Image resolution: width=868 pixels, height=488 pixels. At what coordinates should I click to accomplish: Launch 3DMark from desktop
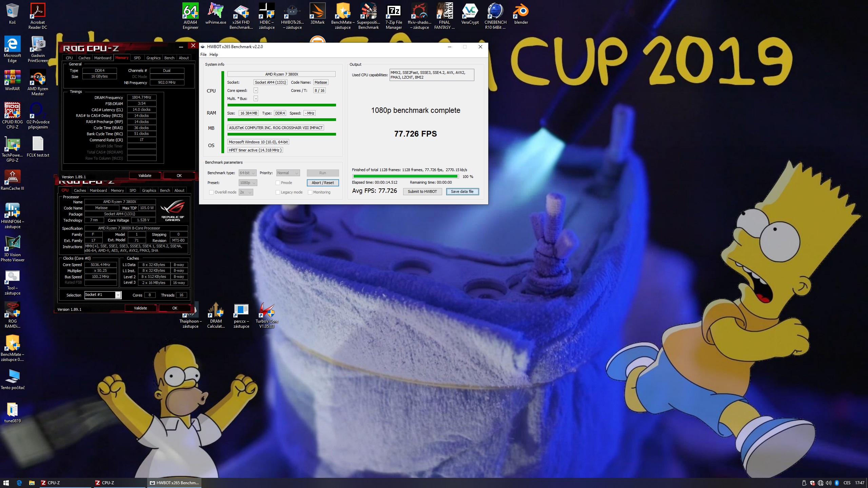(317, 14)
